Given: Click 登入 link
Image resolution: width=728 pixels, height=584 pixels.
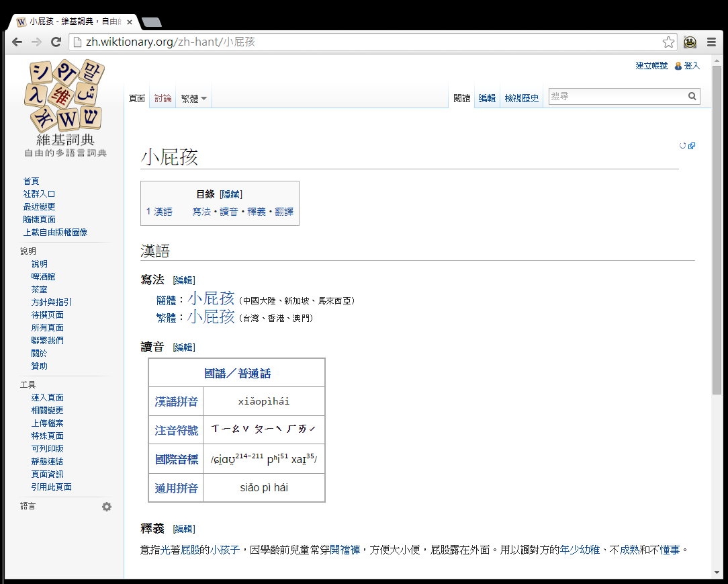Looking at the screenshot, I should tap(692, 65).
